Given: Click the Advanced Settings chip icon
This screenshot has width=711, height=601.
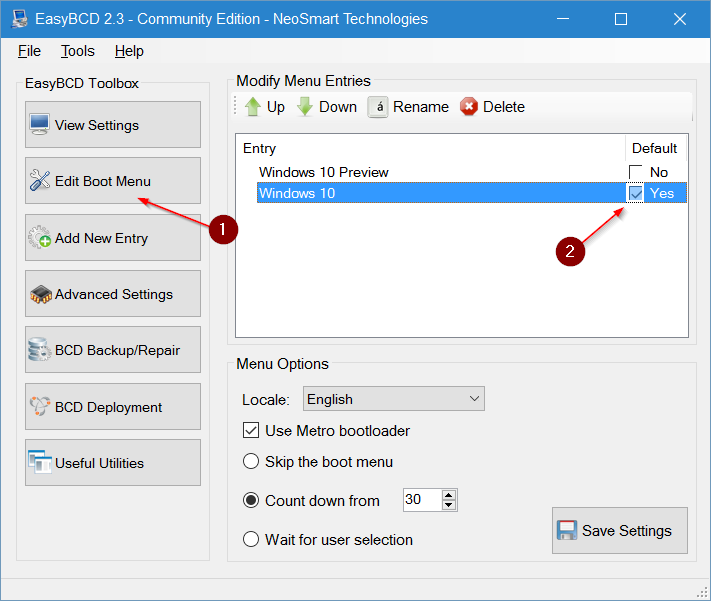Looking at the screenshot, I should (40, 294).
